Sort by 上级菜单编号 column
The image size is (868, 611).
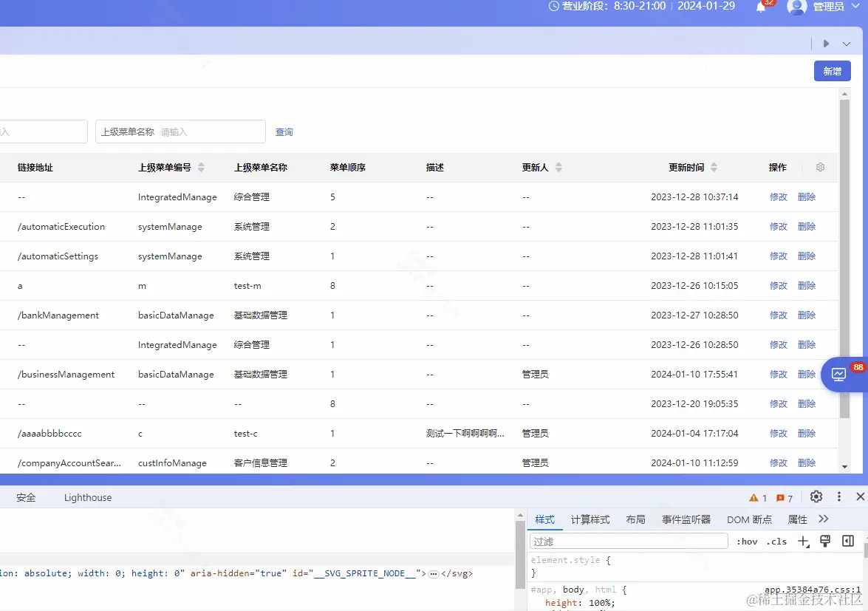[201, 167]
